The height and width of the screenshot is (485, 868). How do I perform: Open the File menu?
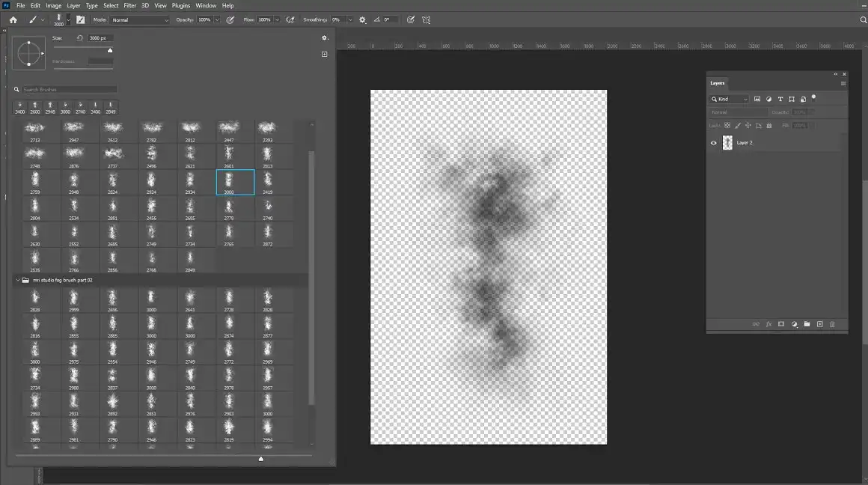pyautogui.click(x=20, y=5)
